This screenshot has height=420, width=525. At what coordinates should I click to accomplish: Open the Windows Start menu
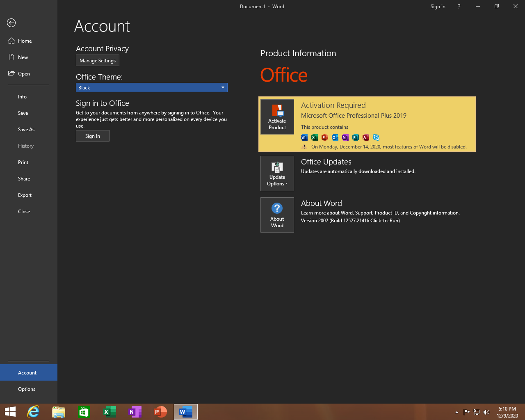(x=10, y=412)
